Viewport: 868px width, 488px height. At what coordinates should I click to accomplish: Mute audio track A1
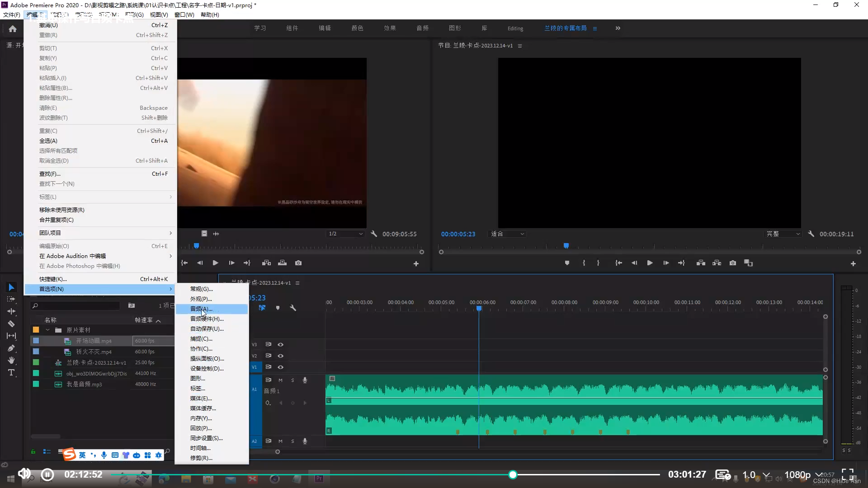click(x=280, y=380)
